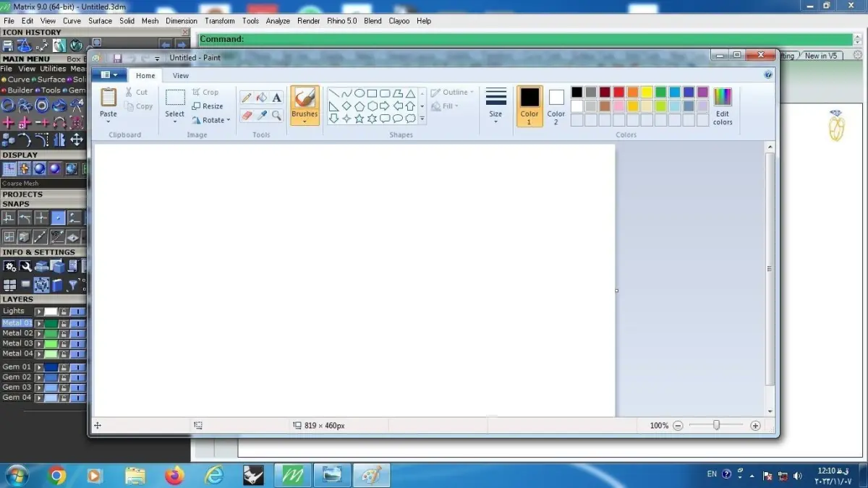Click the funnel filter icon in Info & Settings
This screenshot has height=488, width=868.
[x=73, y=285]
